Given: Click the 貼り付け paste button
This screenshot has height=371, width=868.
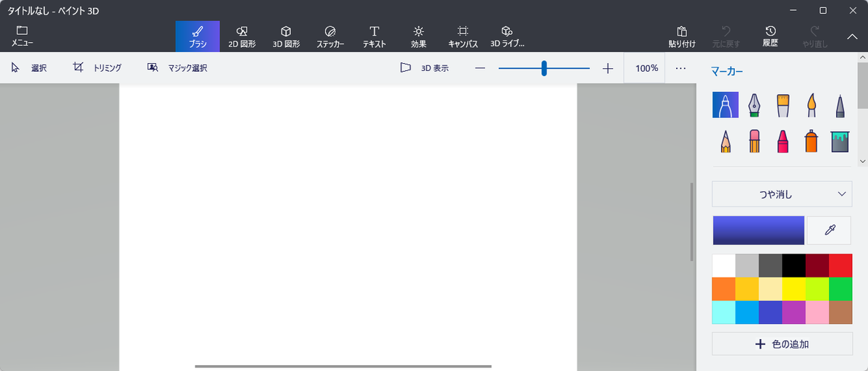Looking at the screenshot, I should coord(682,36).
